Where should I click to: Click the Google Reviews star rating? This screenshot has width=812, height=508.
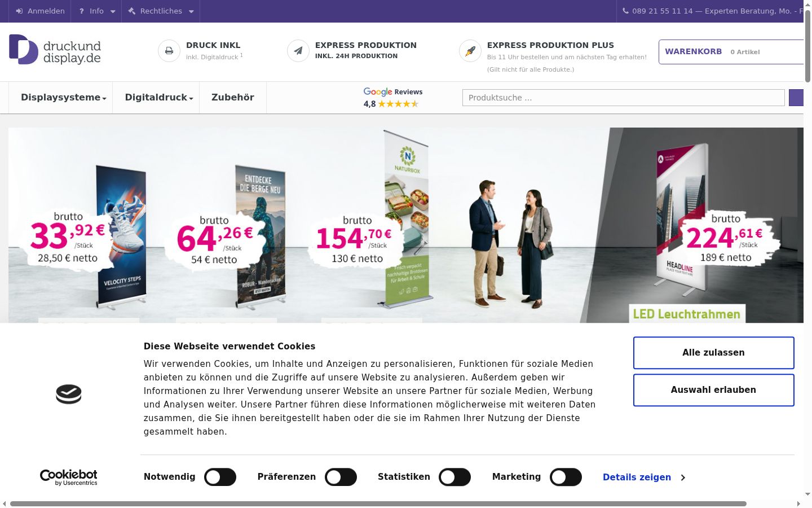tap(398, 104)
